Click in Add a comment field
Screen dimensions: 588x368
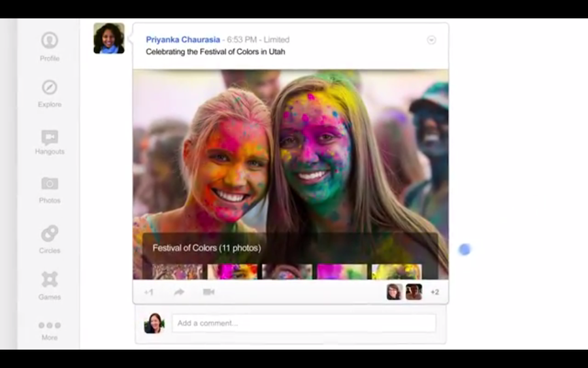tap(304, 323)
